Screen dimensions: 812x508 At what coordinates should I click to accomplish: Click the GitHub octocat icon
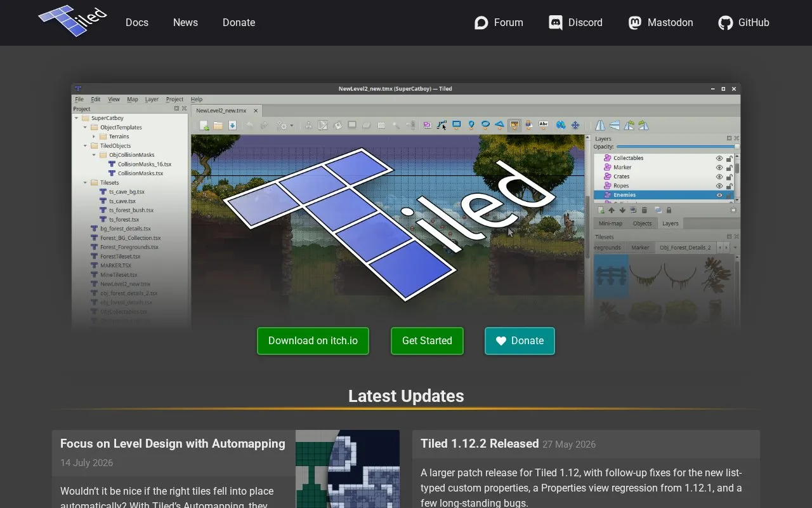pyautogui.click(x=726, y=23)
